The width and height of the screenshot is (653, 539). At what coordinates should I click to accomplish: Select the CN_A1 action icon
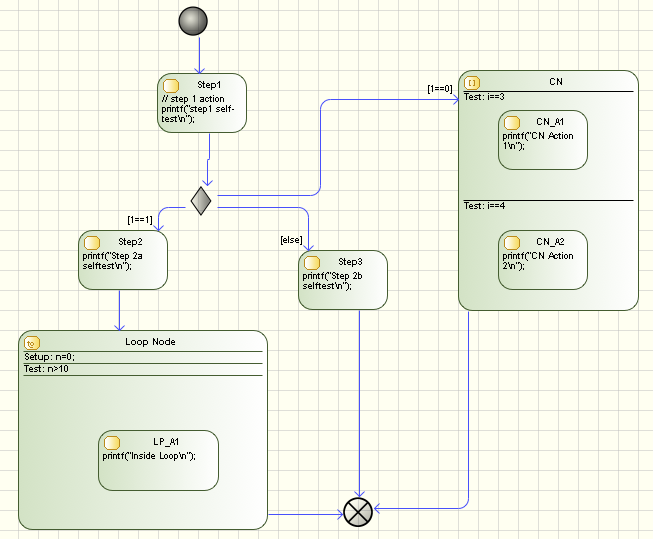click(512, 122)
